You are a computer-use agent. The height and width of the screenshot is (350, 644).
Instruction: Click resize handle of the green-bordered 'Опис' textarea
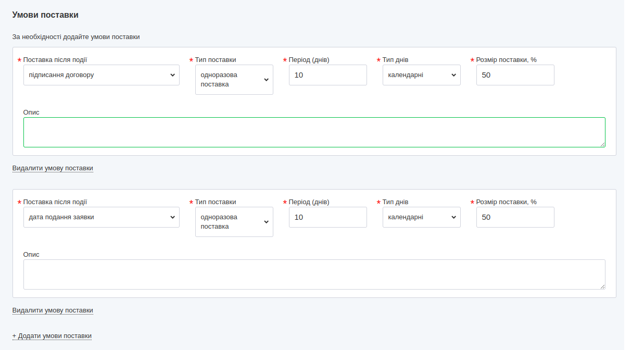tap(602, 144)
